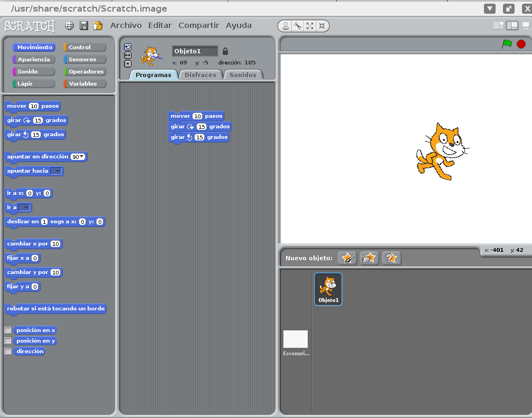Viewport: 532px width, 418px height.
Task: Open the Compartir menu
Action: [x=199, y=25]
